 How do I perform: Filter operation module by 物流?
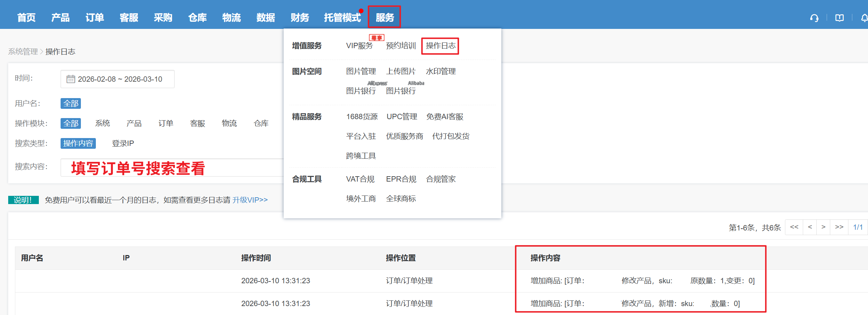pyautogui.click(x=229, y=123)
